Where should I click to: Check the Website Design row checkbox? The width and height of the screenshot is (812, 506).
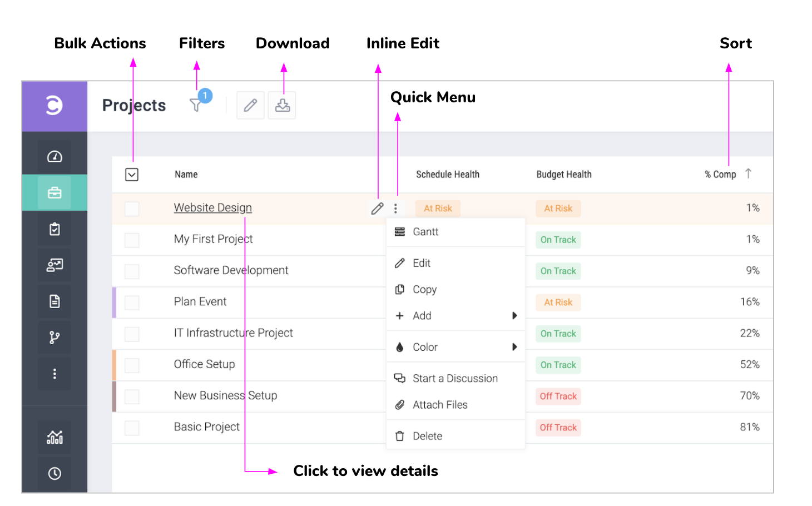pyautogui.click(x=132, y=209)
